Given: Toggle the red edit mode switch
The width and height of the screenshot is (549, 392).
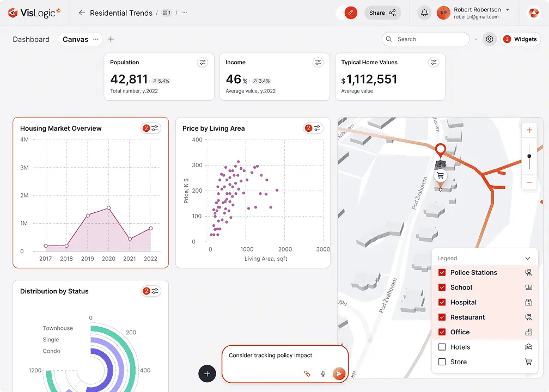Looking at the screenshot, I should [x=346, y=13].
